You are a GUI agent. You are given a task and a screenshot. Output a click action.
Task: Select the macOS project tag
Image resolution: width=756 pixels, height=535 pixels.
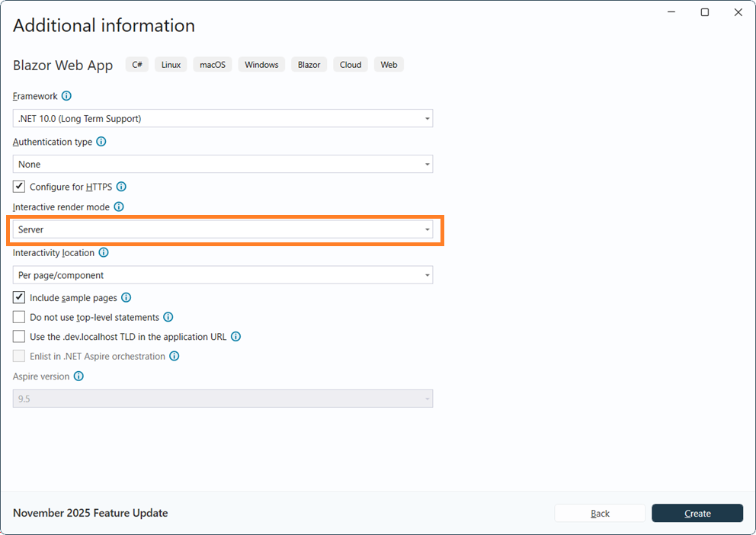point(212,64)
